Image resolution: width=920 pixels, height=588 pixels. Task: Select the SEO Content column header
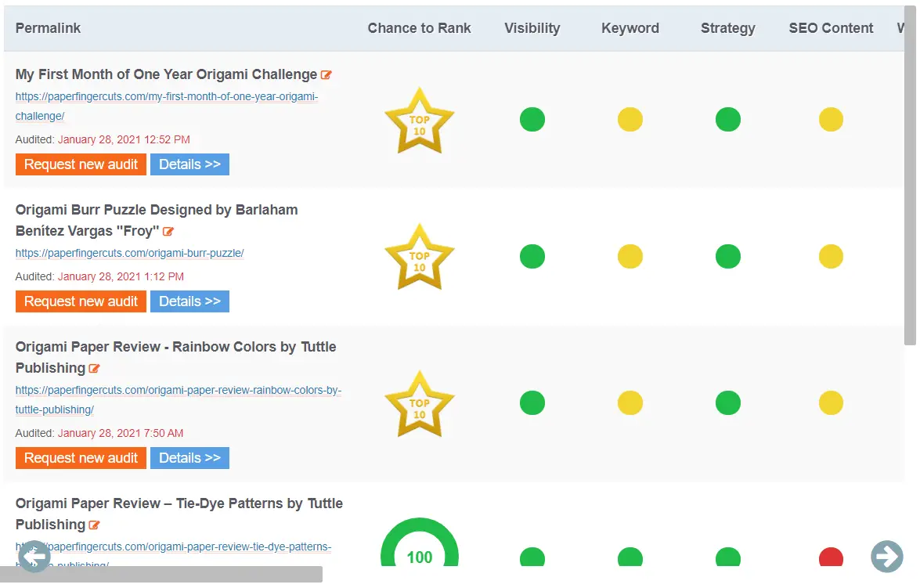pos(831,28)
